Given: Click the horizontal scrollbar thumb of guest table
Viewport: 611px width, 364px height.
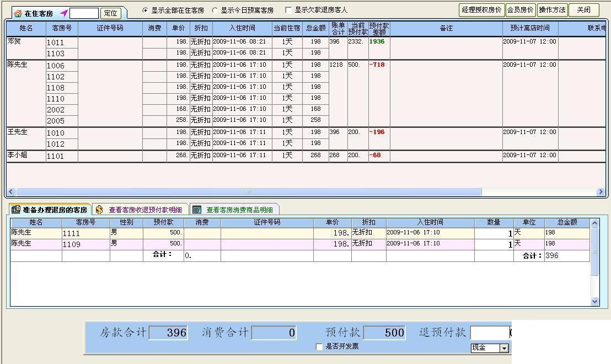Looking at the screenshot, I should [249, 192].
